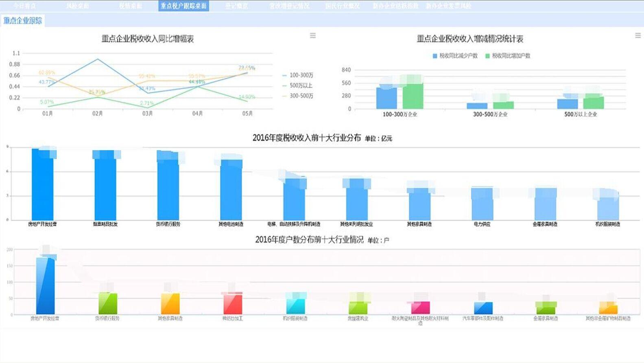This screenshot has width=644, height=363.
Task: Toggle the 100-300万 line series legend
Action: pos(298,75)
